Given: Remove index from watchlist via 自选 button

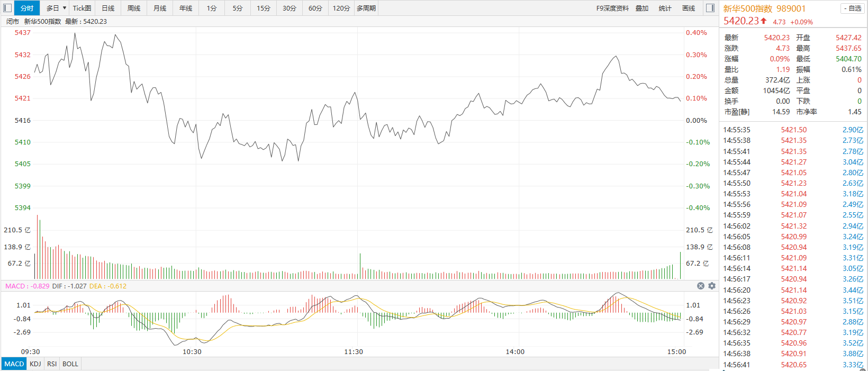Looking at the screenshot, I should (x=852, y=8).
